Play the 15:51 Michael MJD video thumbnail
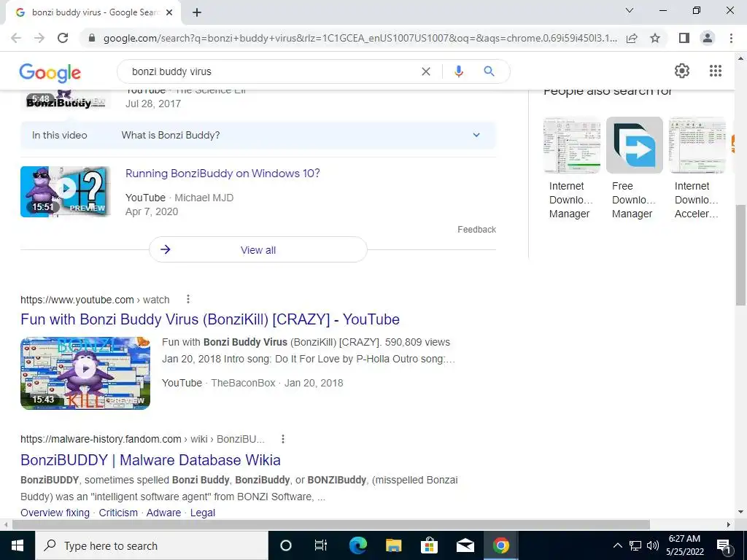Viewport: 747px width, 560px height. click(65, 192)
